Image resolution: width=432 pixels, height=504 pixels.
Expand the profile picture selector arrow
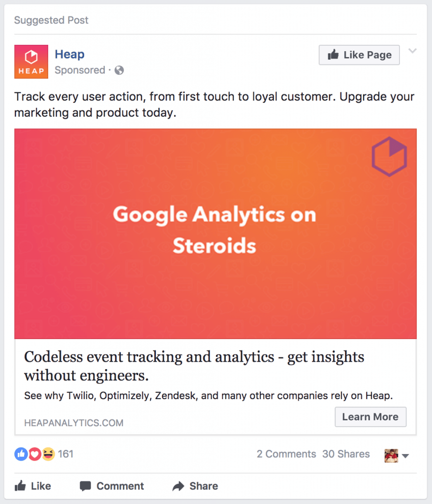click(x=405, y=456)
